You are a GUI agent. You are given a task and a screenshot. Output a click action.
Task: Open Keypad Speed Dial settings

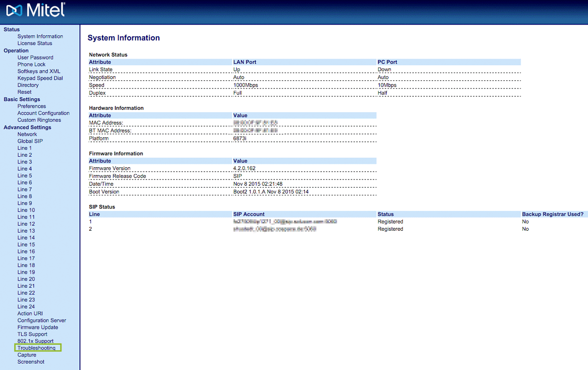40,78
